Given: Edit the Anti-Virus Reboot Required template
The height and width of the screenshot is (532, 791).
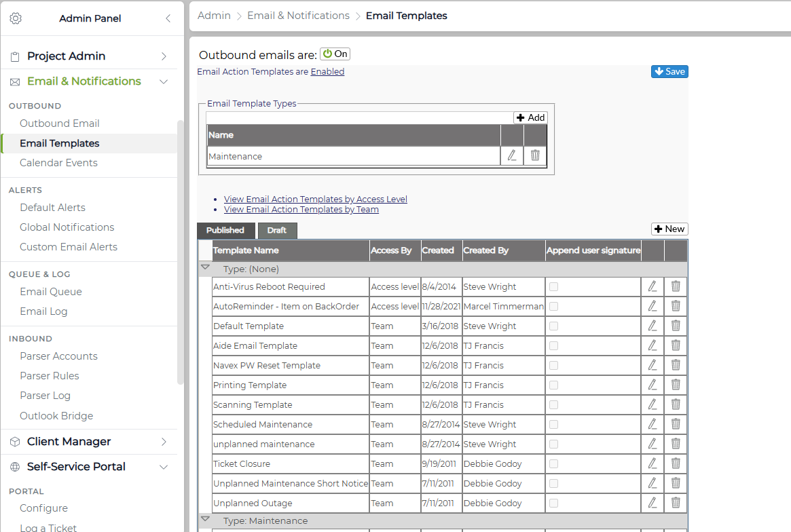Looking at the screenshot, I should [x=652, y=286].
